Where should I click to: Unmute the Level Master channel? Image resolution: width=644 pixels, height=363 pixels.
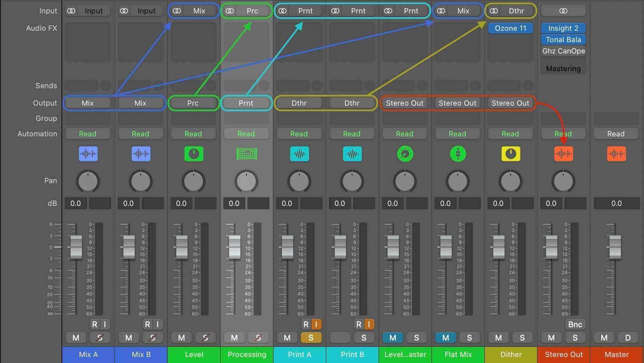coord(393,338)
